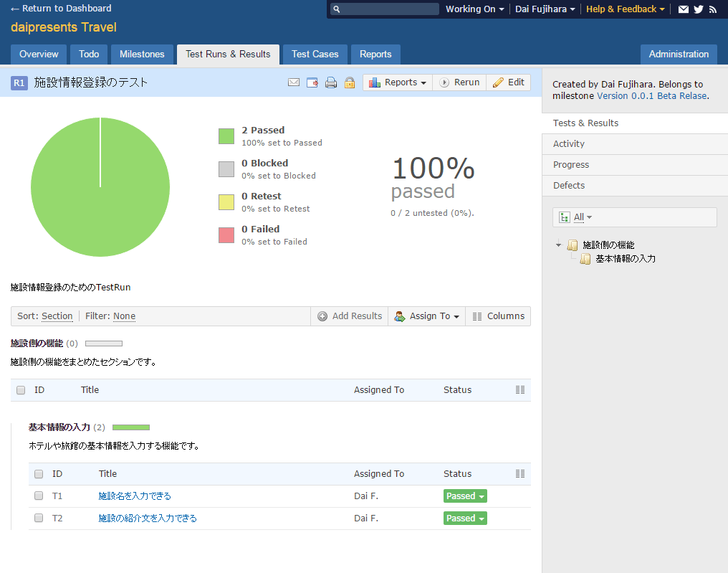Click the Rerun button
This screenshot has width=728, height=573.
click(459, 82)
